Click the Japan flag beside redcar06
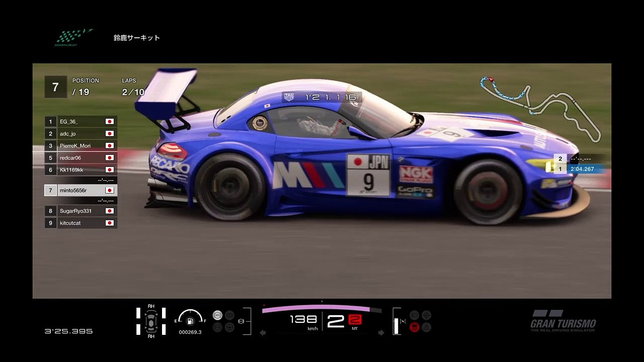 click(x=109, y=158)
